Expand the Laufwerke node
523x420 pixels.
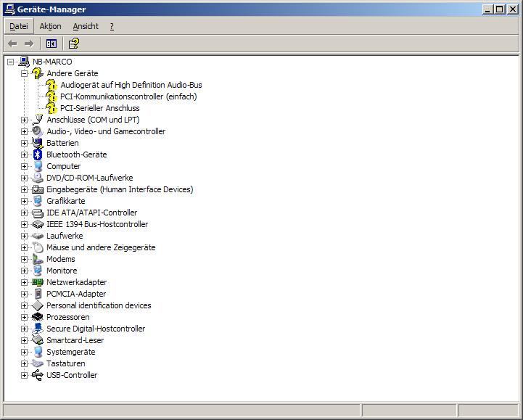coord(24,236)
